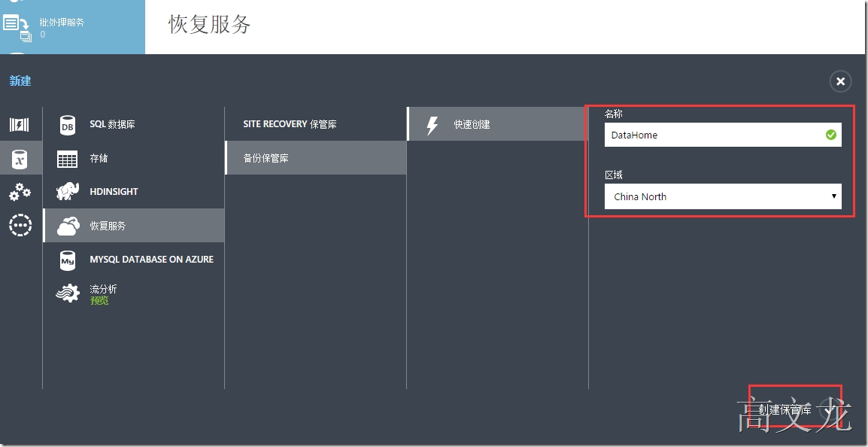
Task: Select MYSQL DATABASE ON AZURE option
Action: pos(134,259)
